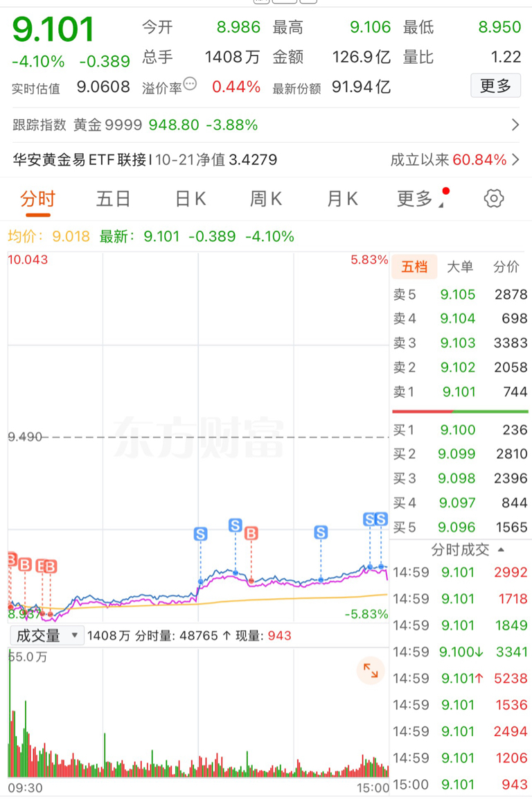Image resolution: width=532 pixels, height=802 pixels.
Task: Tap the volume histogram chart
Action: click(x=198, y=713)
